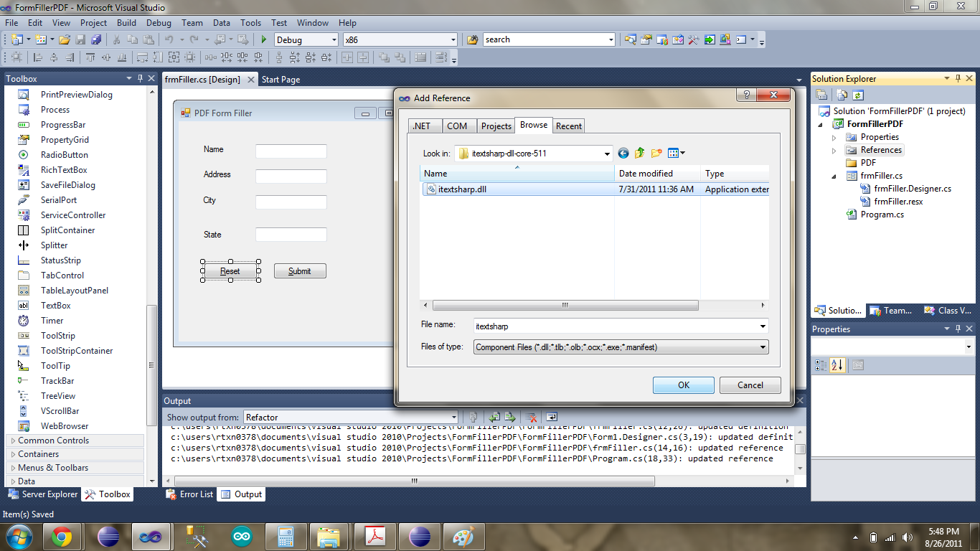Open Adobe Reader from the taskbar

374,536
